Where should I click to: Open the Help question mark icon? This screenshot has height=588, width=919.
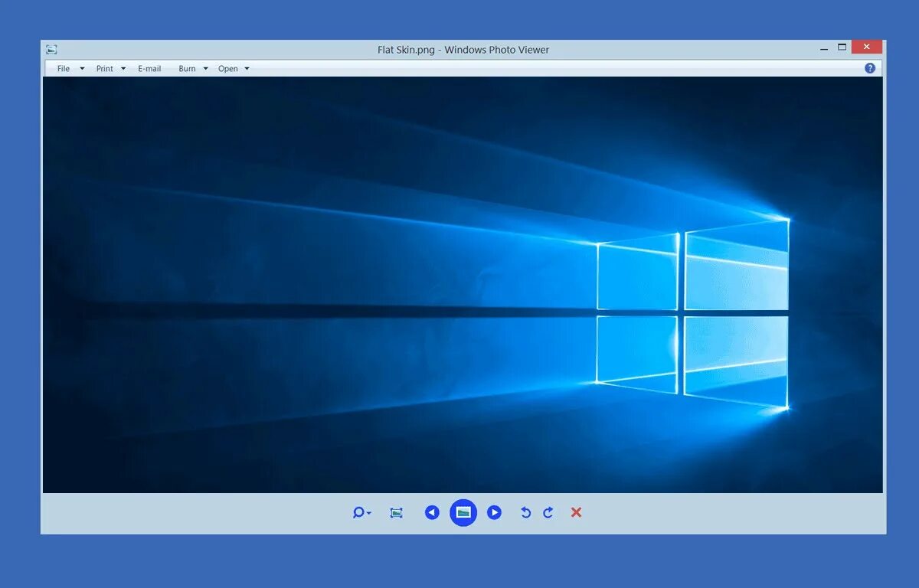870,67
